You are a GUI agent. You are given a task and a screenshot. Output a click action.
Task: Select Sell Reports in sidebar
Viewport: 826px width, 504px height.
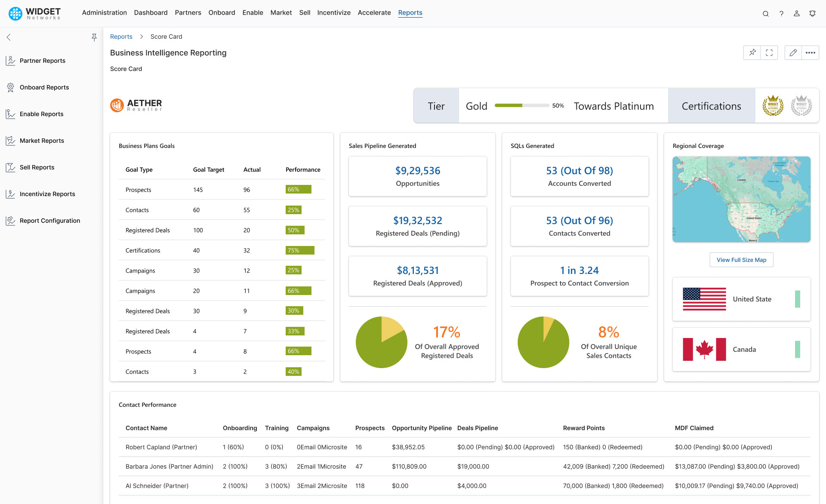[37, 167]
